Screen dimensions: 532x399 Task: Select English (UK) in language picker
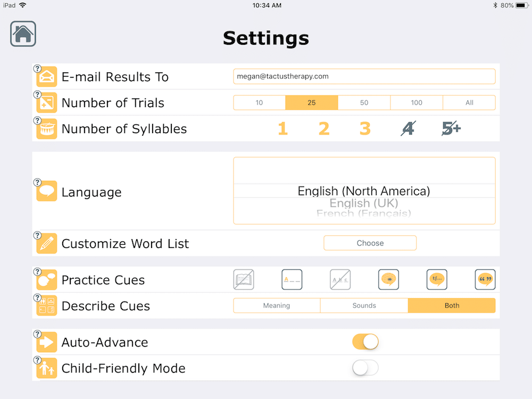[x=364, y=203]
